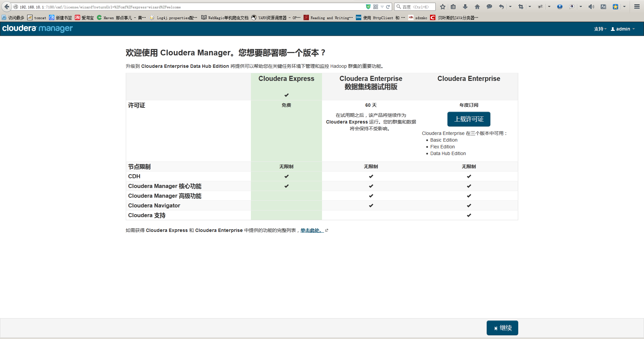Open the WebMagic单机爬虫文档 bookmark
This screenshot has height=339, width=644.
[225, 18]
